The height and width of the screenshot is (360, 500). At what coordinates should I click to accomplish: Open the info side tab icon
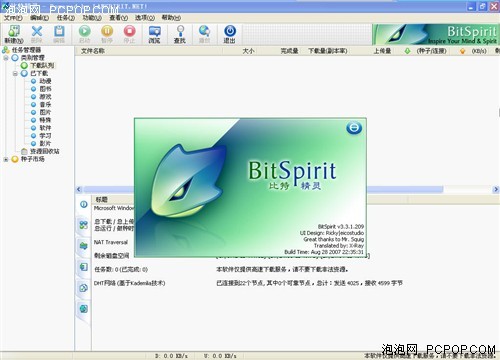(84, 204)
